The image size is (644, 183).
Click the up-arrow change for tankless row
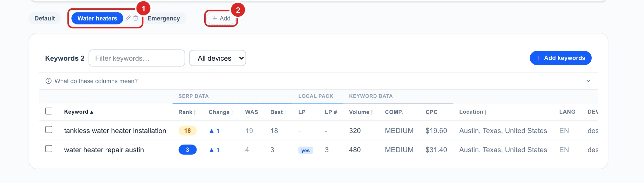point(214,131)
